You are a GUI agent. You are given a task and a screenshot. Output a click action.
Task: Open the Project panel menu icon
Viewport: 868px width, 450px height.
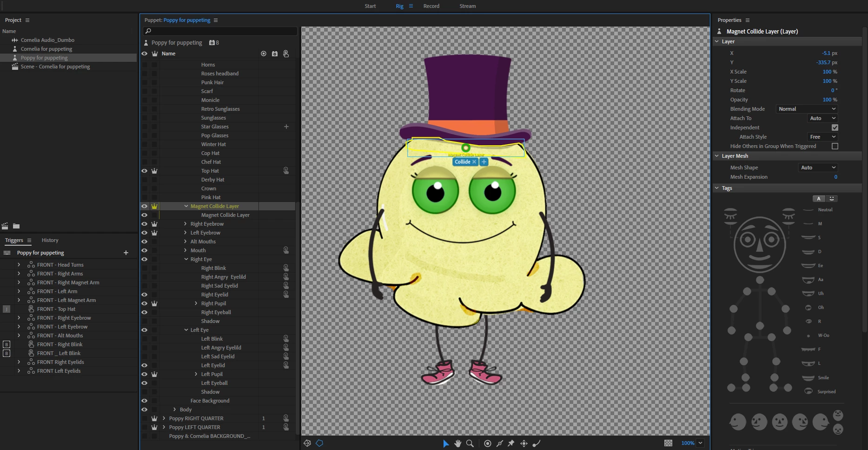[27, 20]
